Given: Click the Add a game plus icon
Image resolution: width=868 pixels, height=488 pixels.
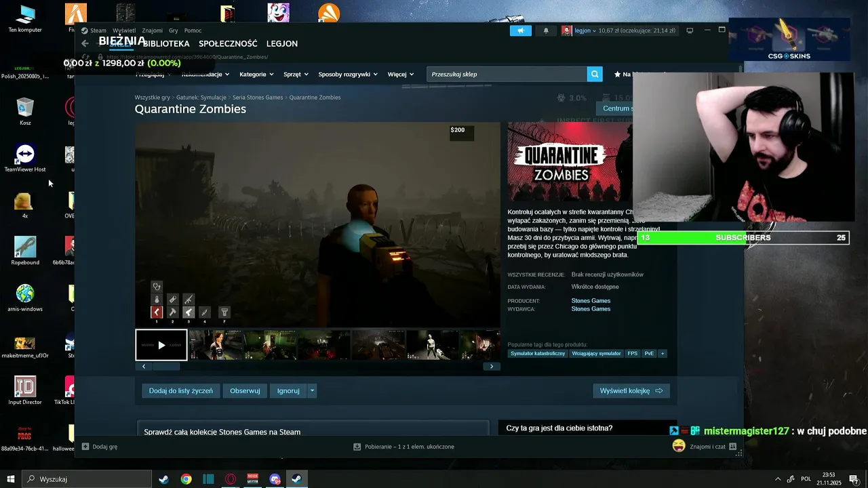Looking at the screenshot, I should pyautogui.click(x=85, y=447).
